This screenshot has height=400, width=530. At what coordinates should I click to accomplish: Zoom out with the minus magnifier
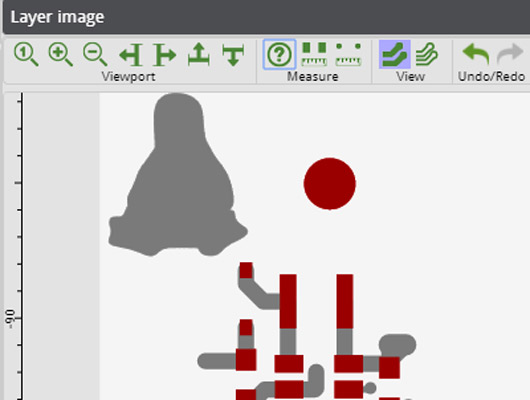coord(95,54)
